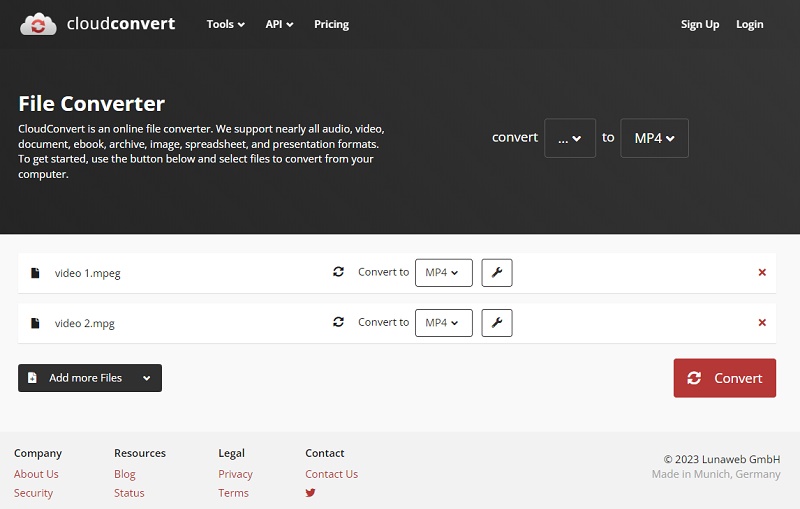Open the Privacy footer link
The height and width of the screenshot is (509, 800).
(236, 474)
